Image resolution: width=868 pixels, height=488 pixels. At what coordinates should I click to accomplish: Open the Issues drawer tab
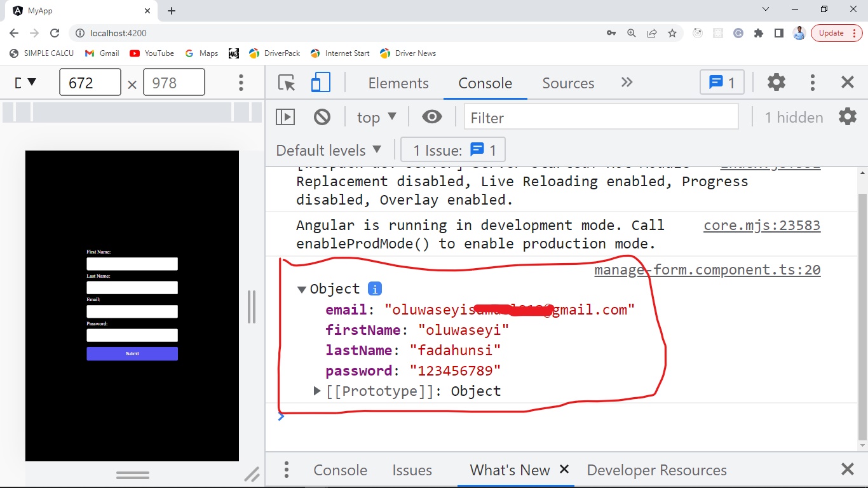(412, 470)
